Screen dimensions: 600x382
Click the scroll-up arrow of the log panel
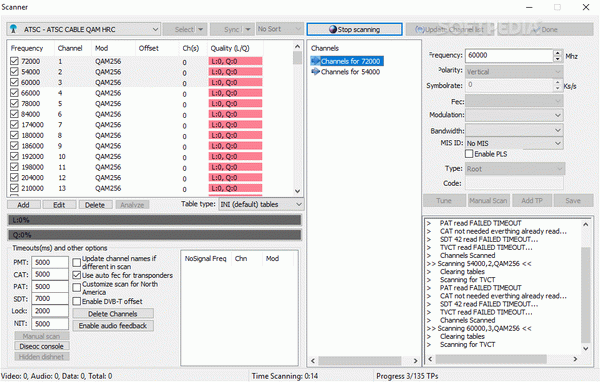pyautogui.click(x=585, y=224)
